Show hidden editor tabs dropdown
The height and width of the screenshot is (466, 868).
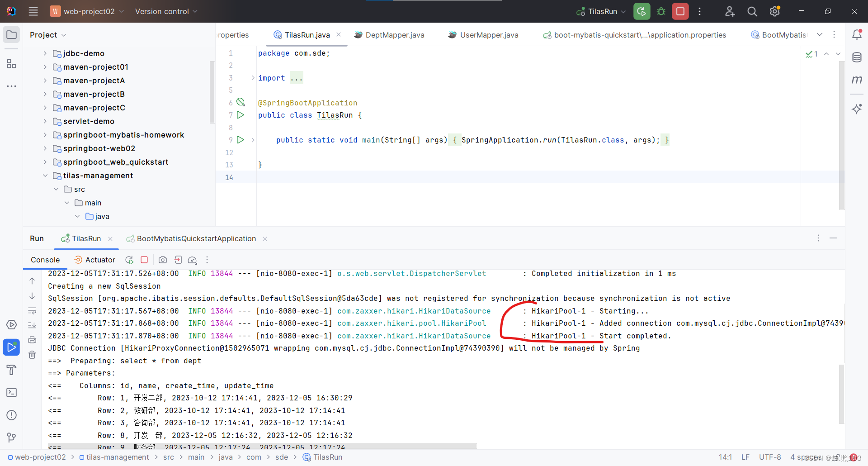pyautogui.click(x=820, y=34)
